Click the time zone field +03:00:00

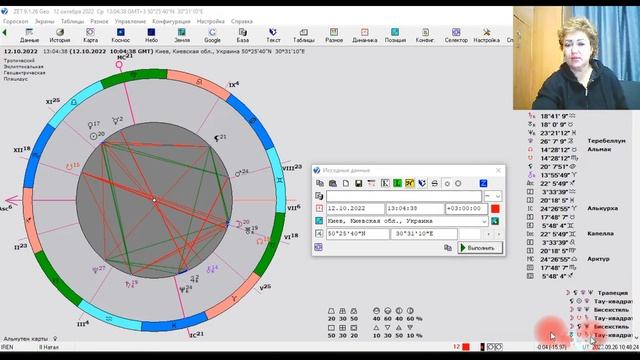tap(466, 209)
